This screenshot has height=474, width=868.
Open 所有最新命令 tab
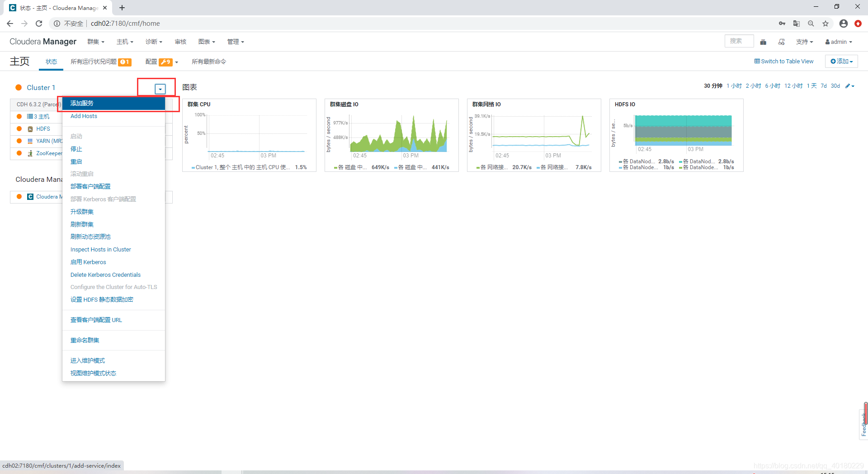click(208, 62)
